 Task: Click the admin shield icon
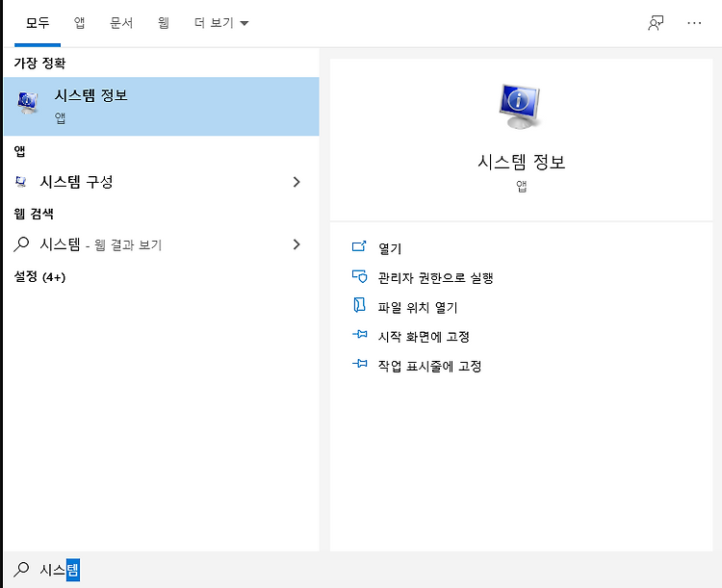click(x=359, y=276)
